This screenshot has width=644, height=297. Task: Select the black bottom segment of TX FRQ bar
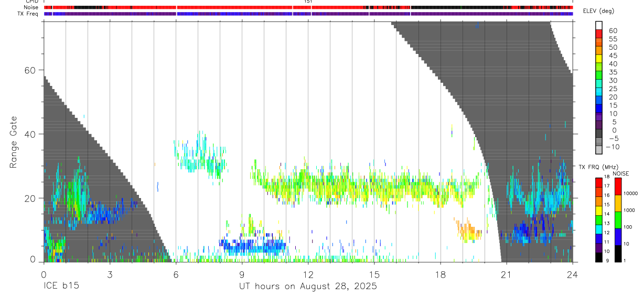(x=599, y=257)
